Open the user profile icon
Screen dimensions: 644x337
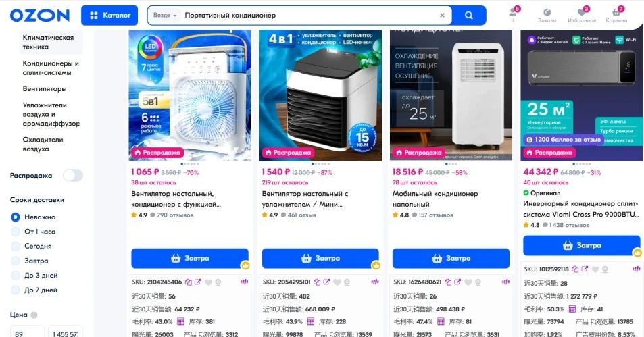pos(513,14)
